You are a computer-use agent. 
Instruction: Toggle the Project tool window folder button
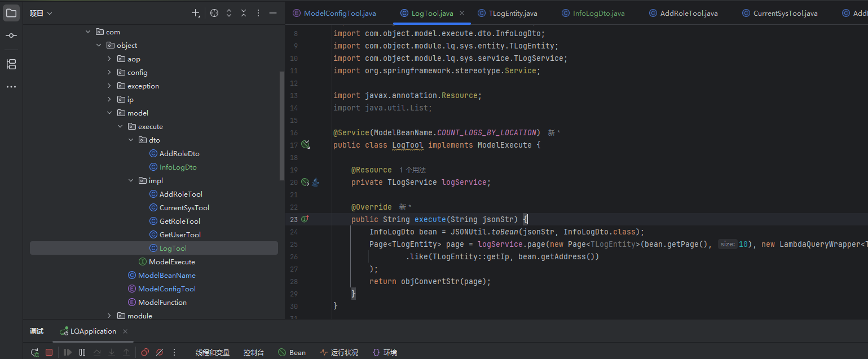[11, 13]
